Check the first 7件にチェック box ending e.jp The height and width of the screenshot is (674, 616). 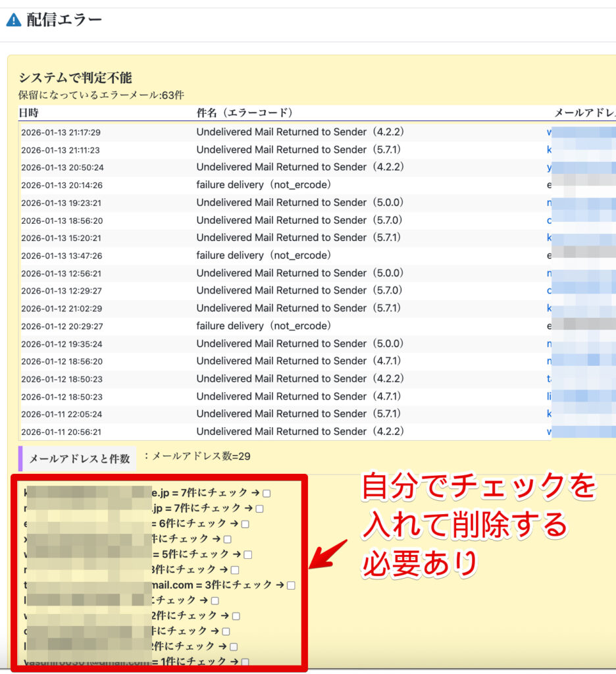pos(267,493)
